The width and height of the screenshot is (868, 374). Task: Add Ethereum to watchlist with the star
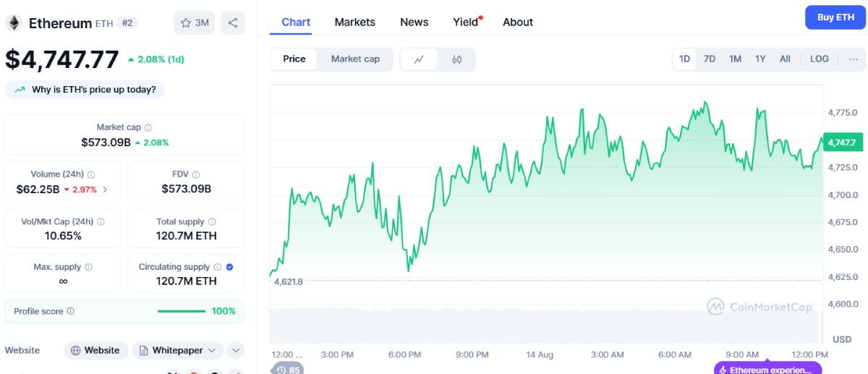[x=194, y=23]
